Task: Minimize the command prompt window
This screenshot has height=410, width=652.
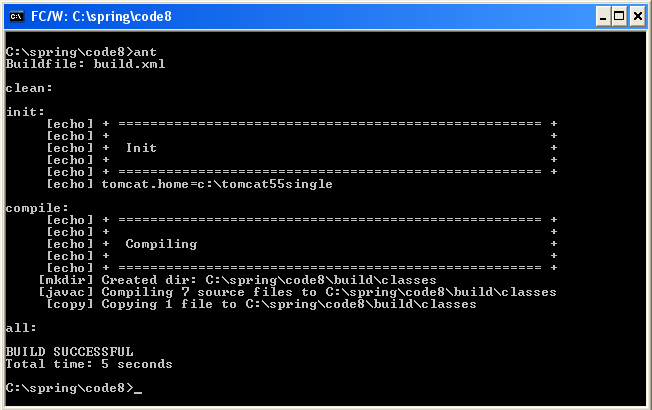Action: pyautogui.click(x=603, y=17)
